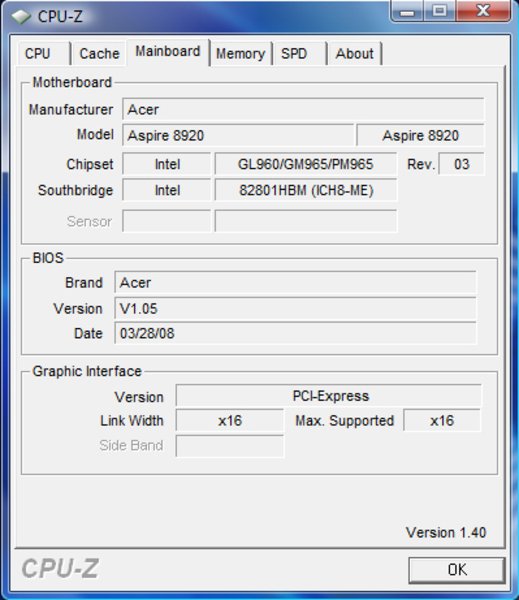The height and width of the screenshot is (600, 519).
Task: Click the Max. Supported x16 field
Action: coord(442,421)
